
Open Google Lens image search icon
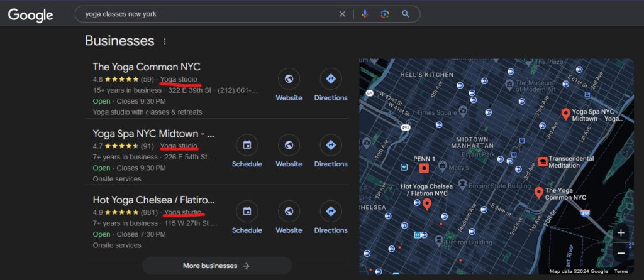pos(385,14)
